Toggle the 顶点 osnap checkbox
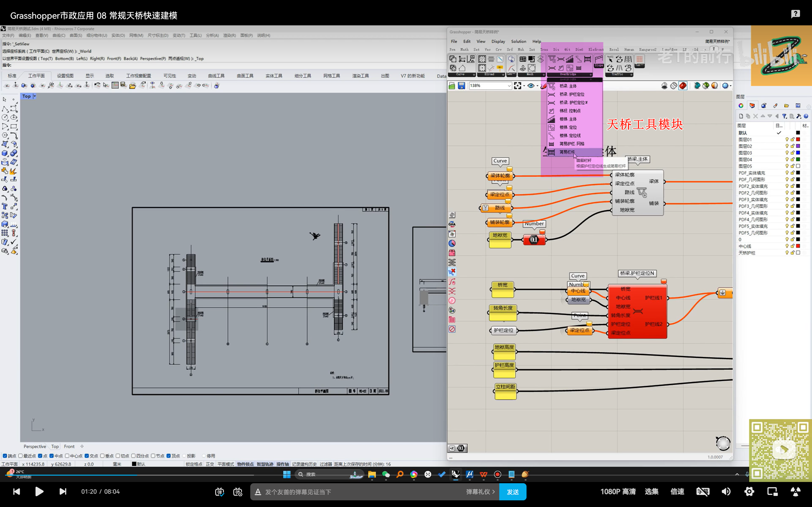The height and width of the screenshot is (507, 812). point(169,456)
